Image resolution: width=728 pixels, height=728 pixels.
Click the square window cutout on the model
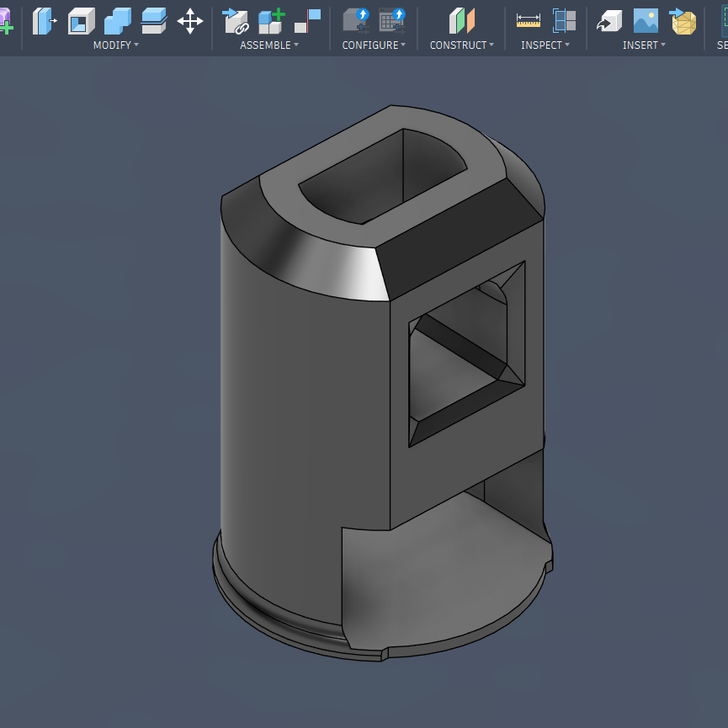coord(465,358)
